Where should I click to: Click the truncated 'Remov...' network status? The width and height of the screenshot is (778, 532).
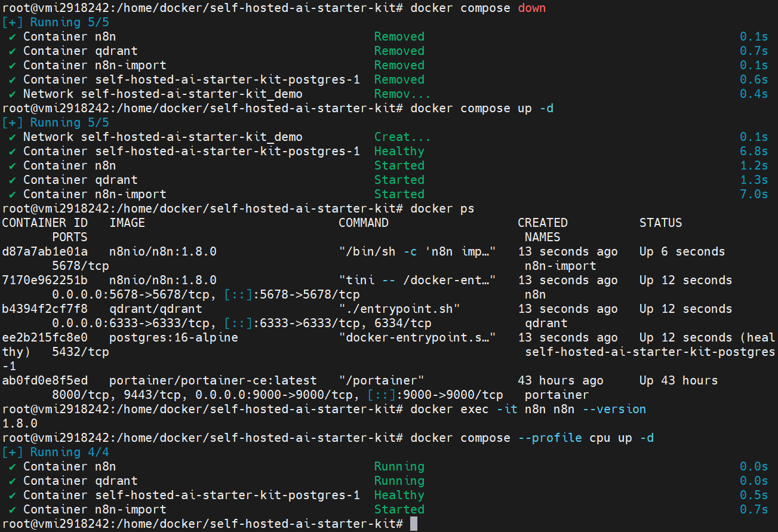coord(402,94)
